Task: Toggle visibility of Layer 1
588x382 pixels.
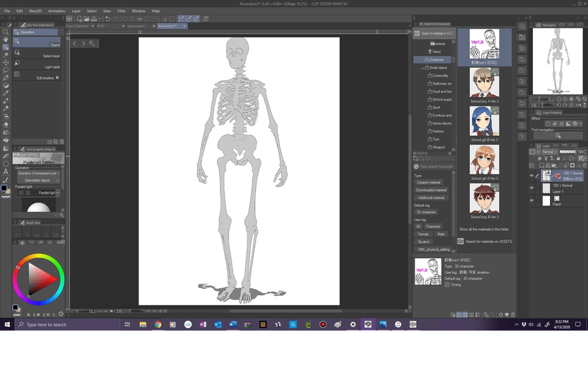Action: 531,188
